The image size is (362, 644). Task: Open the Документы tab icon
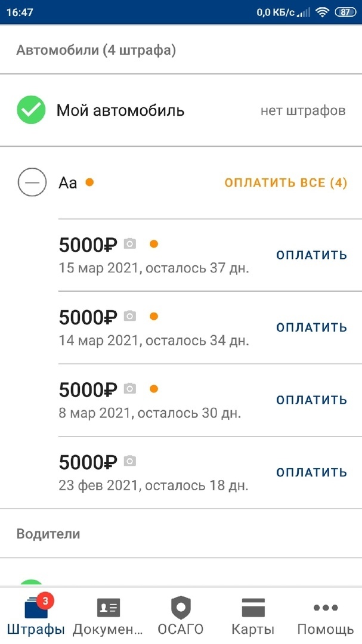pos(109,608)
